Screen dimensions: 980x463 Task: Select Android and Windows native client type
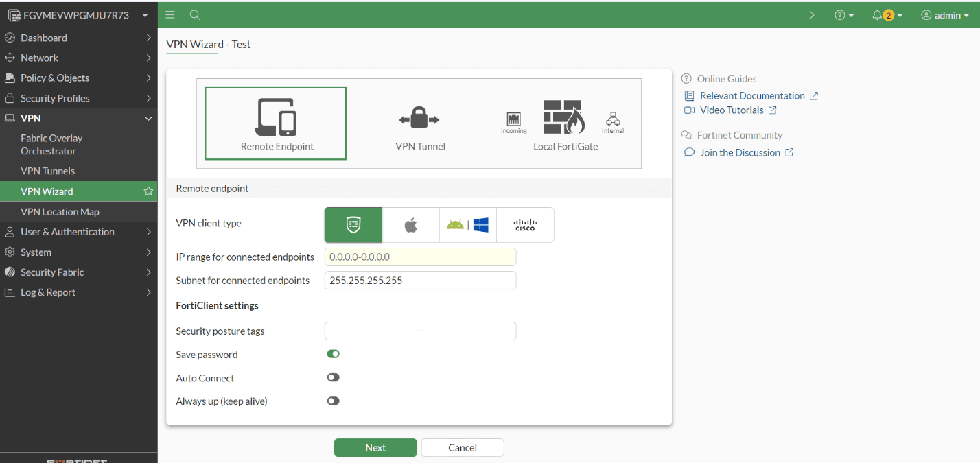pos(468,225)
